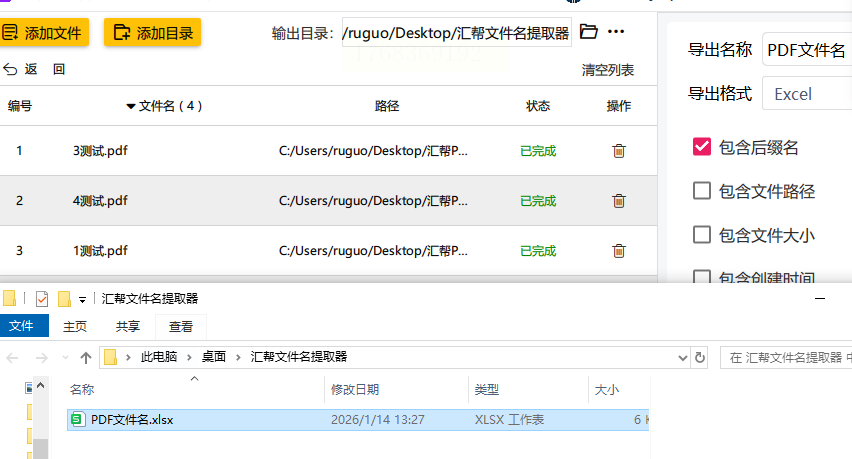
Task: Uncheck the 包含后缀名 checkbox
Action: tap(701, 147)
